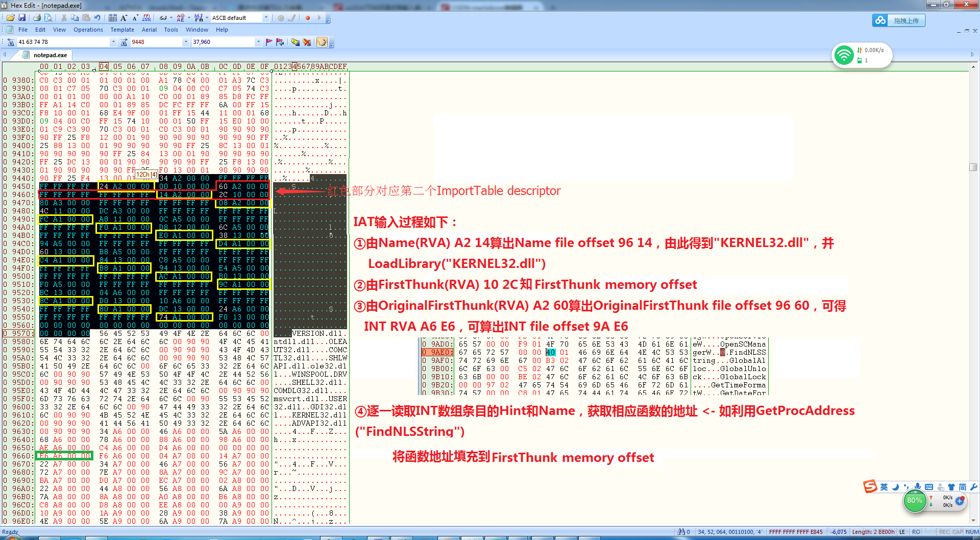Open the glasses view icon dropdown arrow
This screenshot has width=980, height=540.
pos(170,18)
